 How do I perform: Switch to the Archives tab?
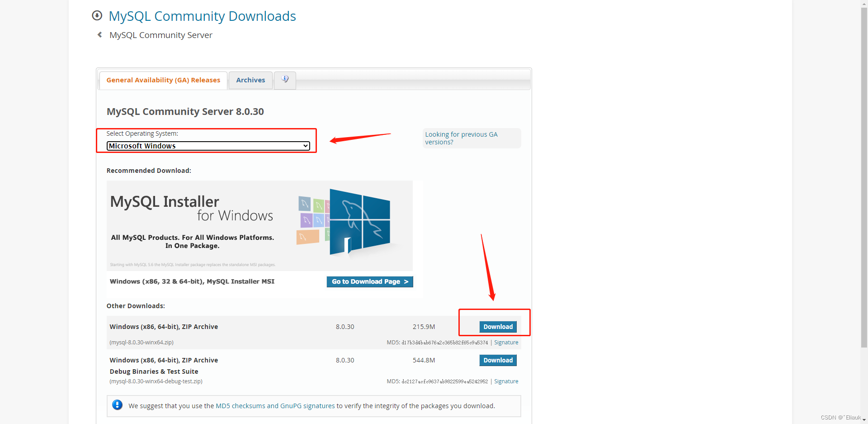pyautogui.click(x=250, y=80)
